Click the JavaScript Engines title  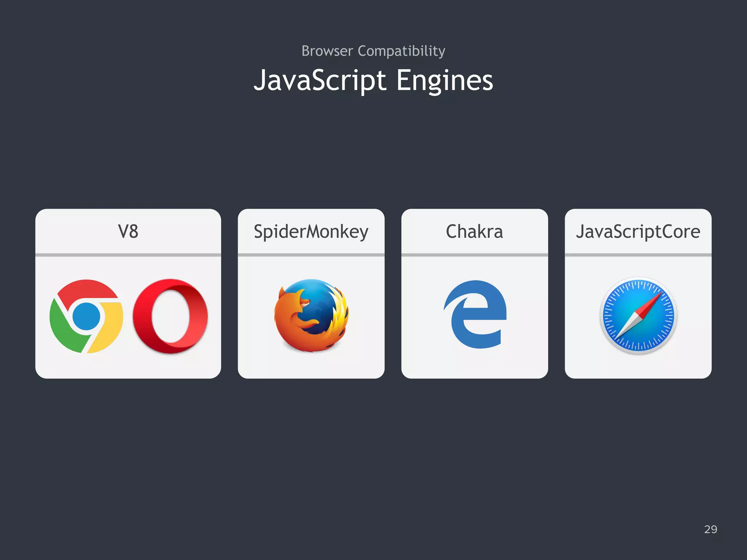tap(373, 82)
